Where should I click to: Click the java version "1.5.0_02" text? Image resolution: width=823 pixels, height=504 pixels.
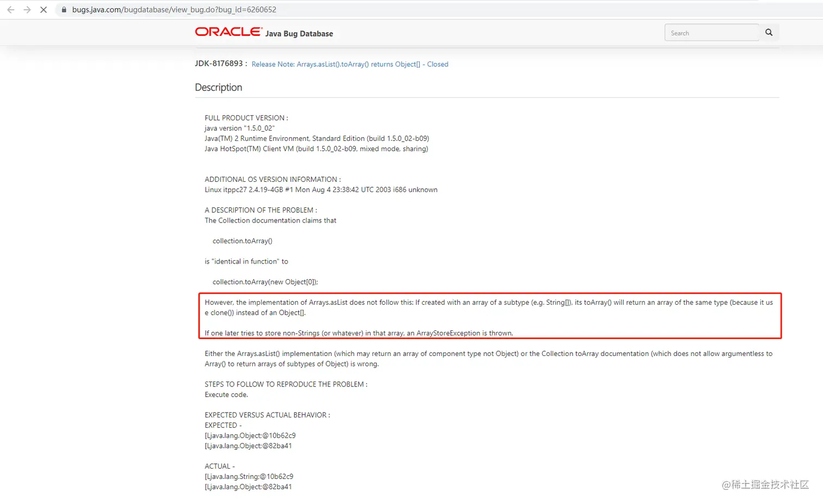239,128
